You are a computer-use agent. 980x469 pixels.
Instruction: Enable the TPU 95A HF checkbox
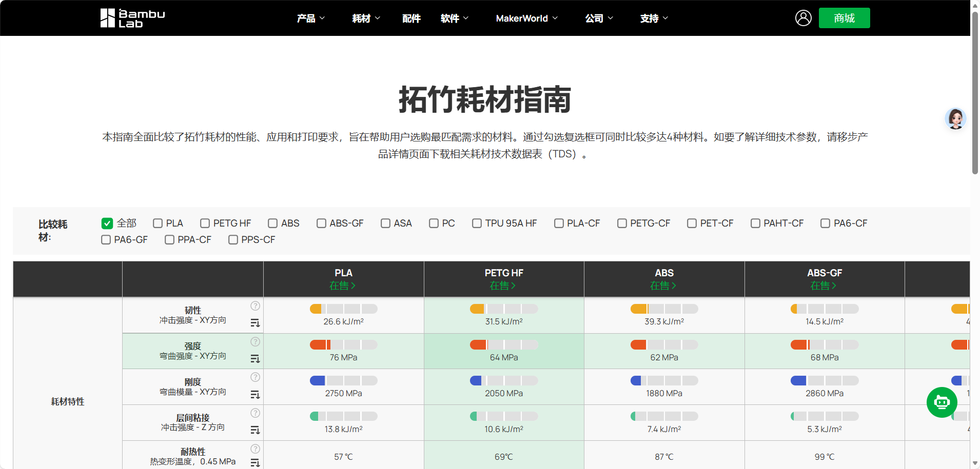pos(477,223)
